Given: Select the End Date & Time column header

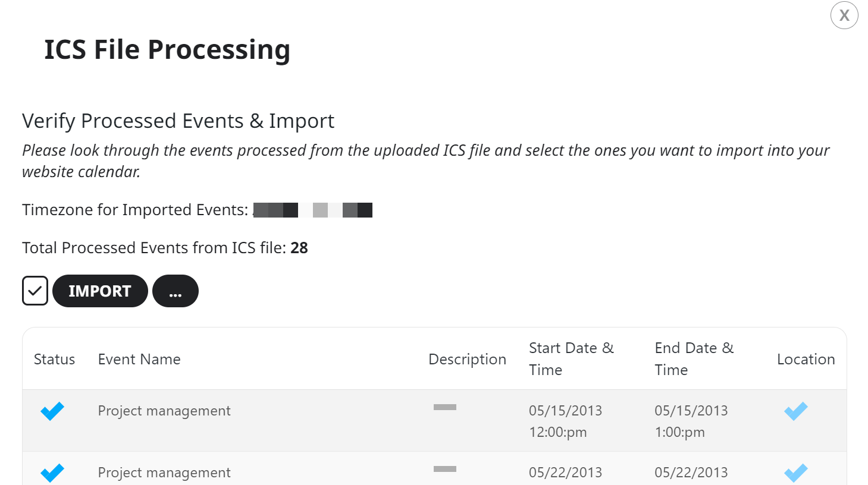Looking at the screenshot, I should [694, 358].
